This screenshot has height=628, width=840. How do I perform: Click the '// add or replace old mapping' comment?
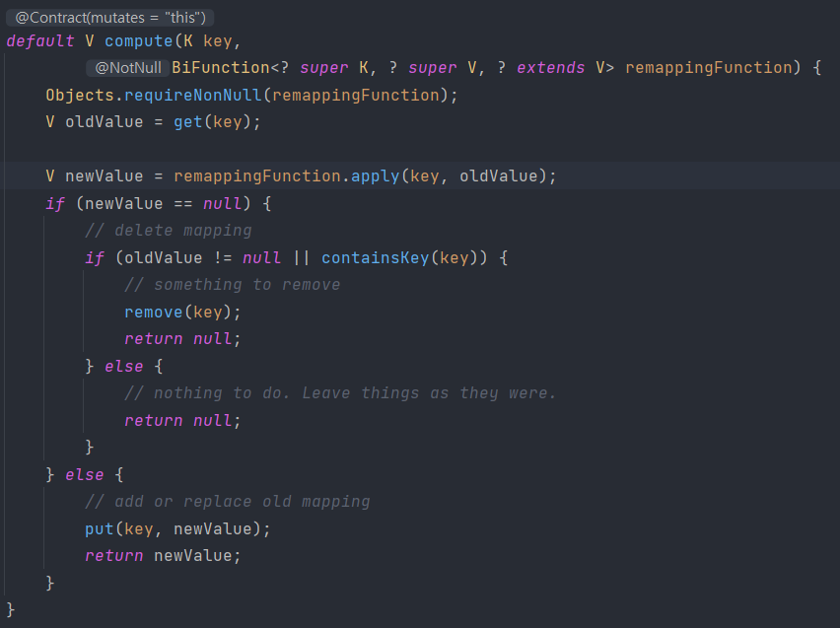[x=228, y=502]
